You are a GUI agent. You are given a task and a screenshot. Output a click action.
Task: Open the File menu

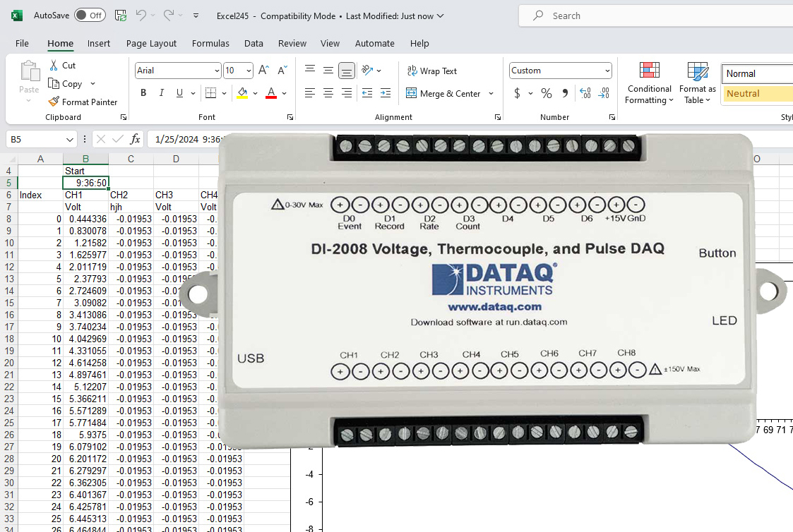(22, 44)
